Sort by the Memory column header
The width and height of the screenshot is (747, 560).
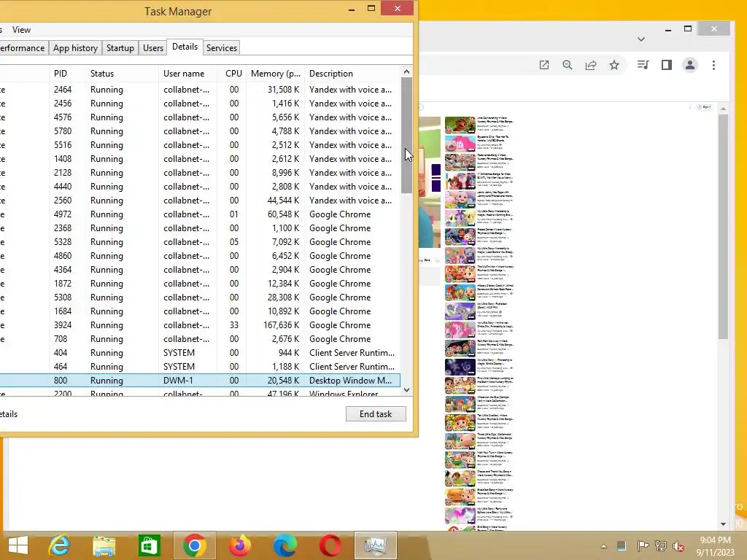tap(275, 74)
